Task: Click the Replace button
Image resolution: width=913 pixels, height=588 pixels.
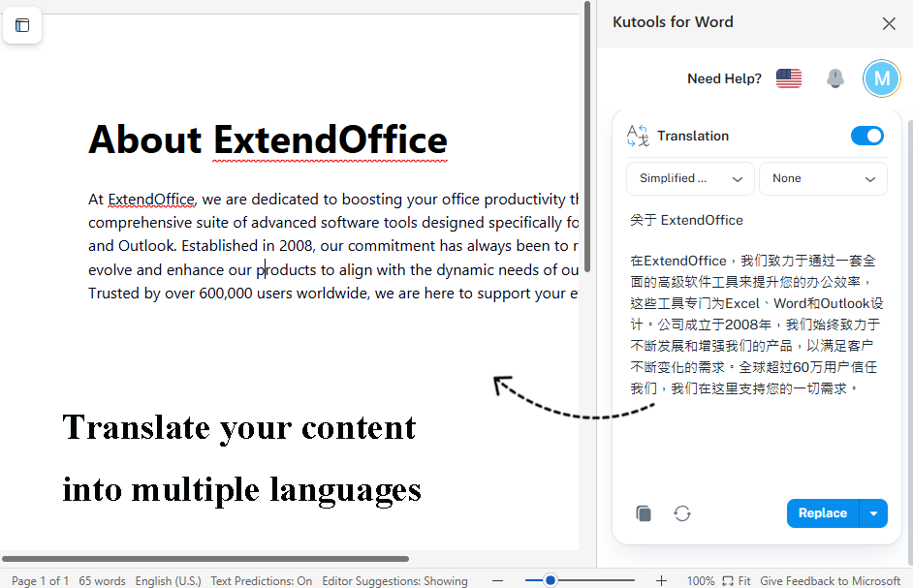Action: [823, 513]
